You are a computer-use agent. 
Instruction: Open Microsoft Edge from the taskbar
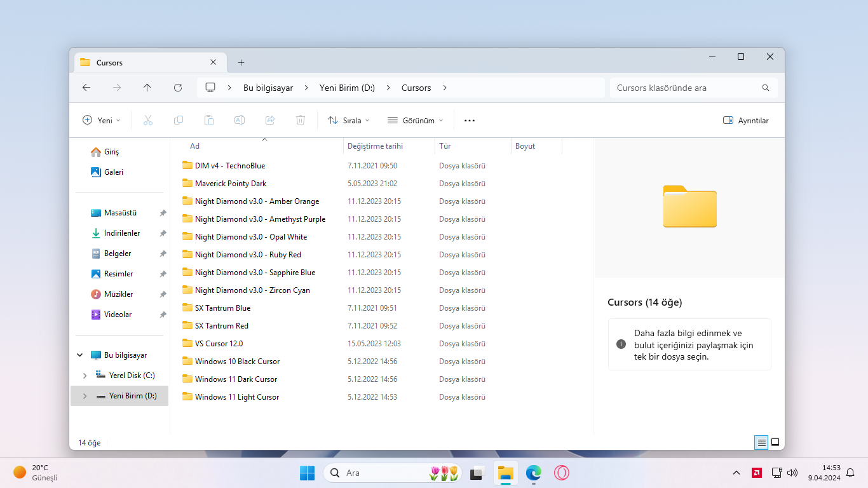(533, 473)
